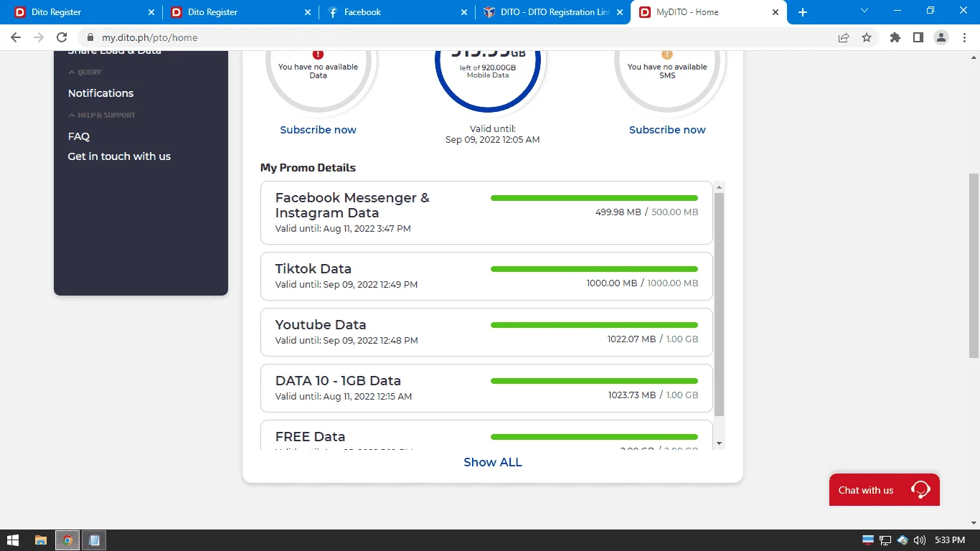Image resolution: width=980 pixels, height=551 pixels.
Task: Click the address bar URL
Action: tap(149, 37)
